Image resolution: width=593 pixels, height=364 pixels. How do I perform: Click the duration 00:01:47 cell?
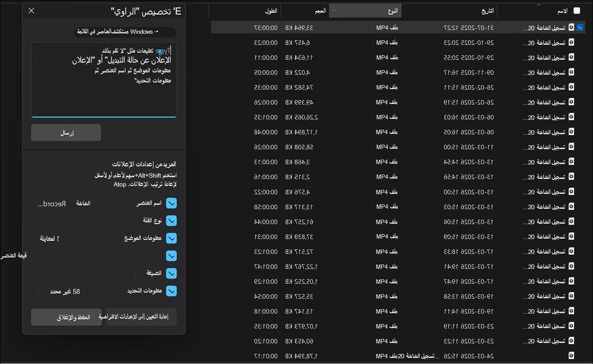(x=266, y=266)
